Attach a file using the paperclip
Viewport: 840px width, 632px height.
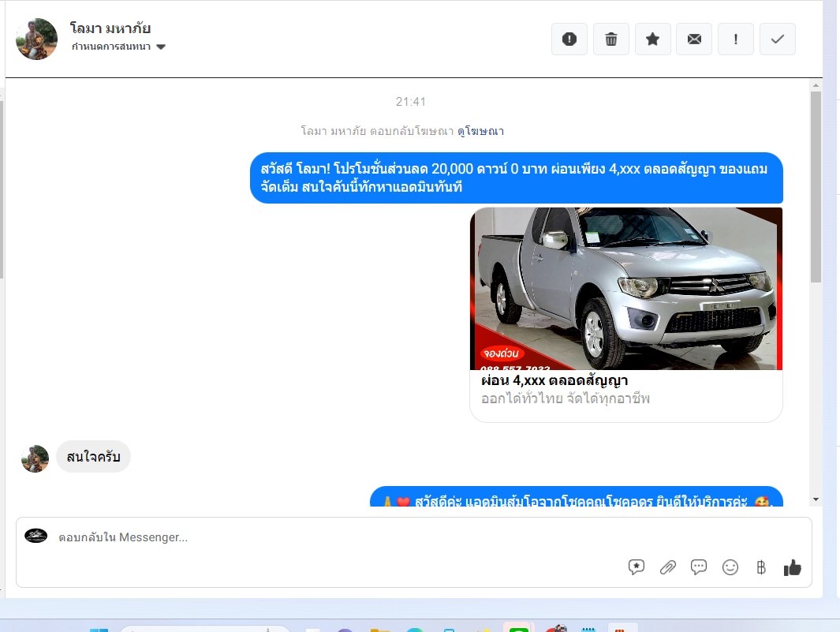[x=668, y=567]
